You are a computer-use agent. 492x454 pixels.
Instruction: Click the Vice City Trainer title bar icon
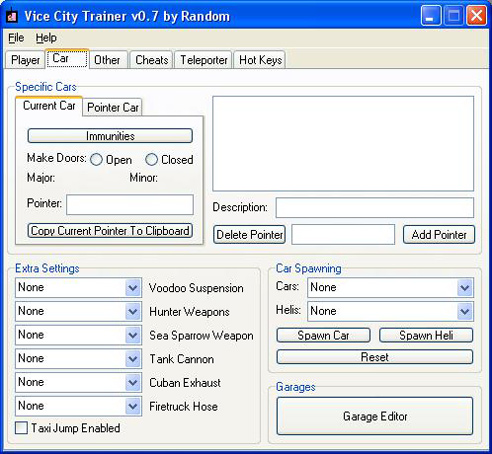pos(12,16)
